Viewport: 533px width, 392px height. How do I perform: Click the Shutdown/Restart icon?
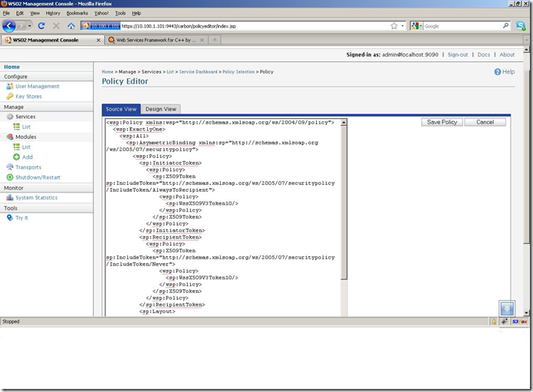point(10,177)
